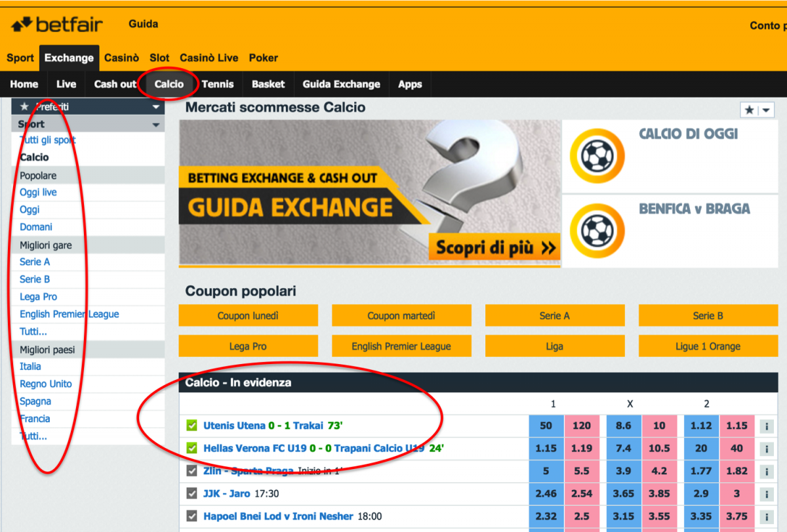The height and width of the screenshot is (532, 787).
Task: Click the Guida Exchange banner image
Action: click(370, 193)
